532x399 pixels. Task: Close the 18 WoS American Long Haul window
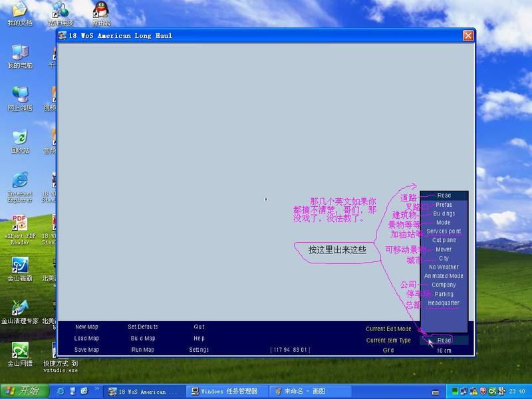click(x=468, y=36)
